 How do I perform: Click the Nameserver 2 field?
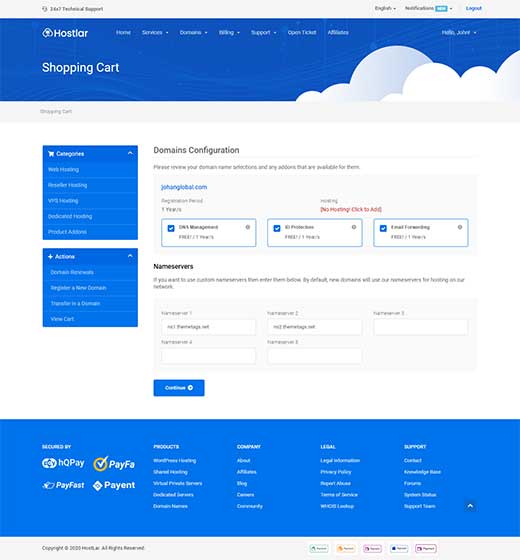[x=315, y=327]
